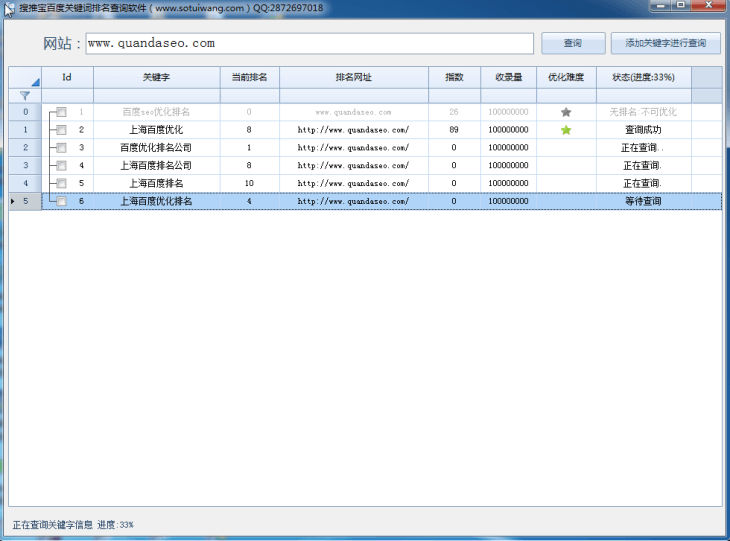Sort by 排名网址 column header
Screen dimensions: 730x541
pos(354,77)
